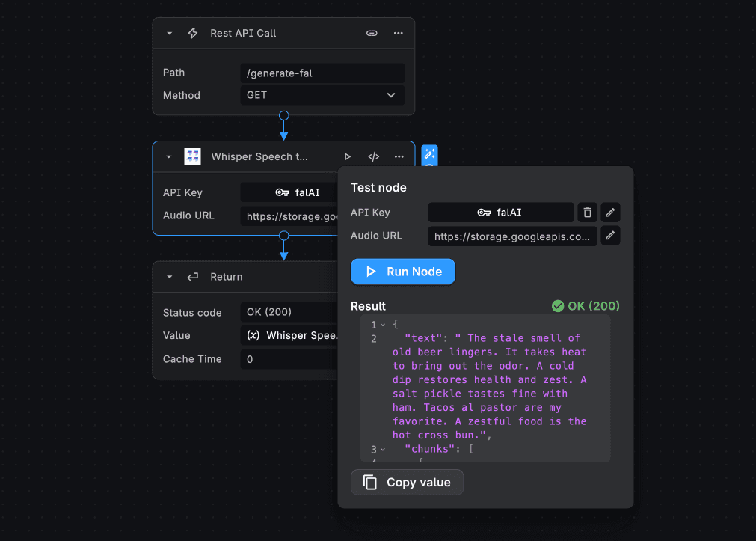Click the Path field containing /generate-fal
Screen dimensions: 756x541
click(322, 73)
